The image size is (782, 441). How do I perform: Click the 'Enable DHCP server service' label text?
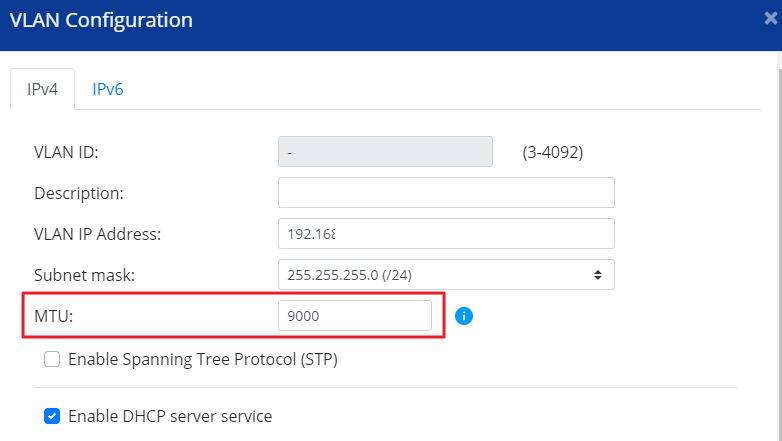click(170, 415)
